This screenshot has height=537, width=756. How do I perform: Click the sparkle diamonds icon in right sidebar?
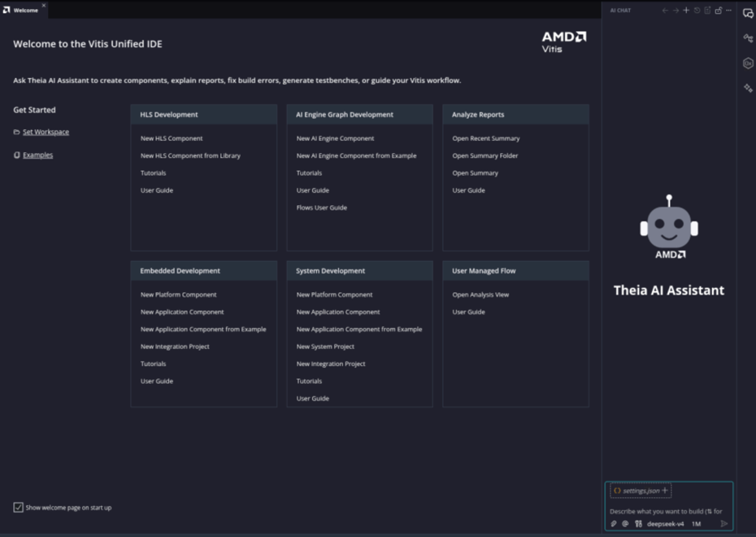(748, 88)
